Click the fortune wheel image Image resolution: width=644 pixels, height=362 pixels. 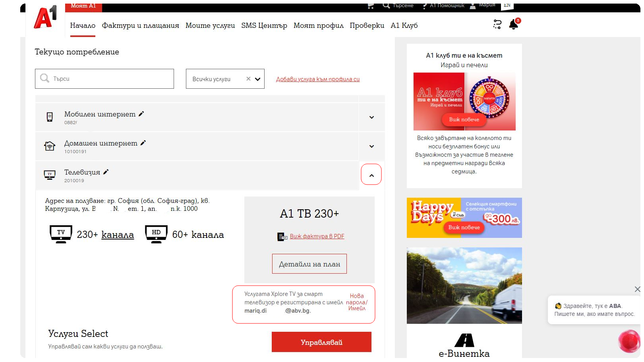tap(489, 97)
